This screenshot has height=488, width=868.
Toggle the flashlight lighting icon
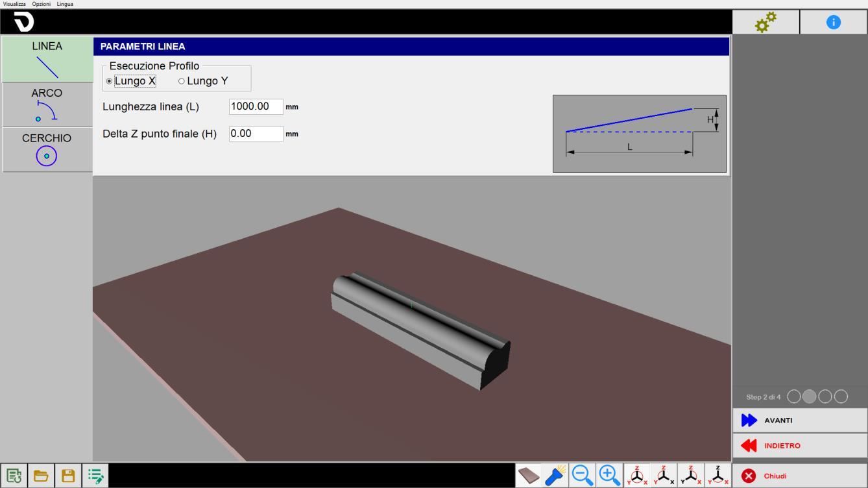[555, 476]
